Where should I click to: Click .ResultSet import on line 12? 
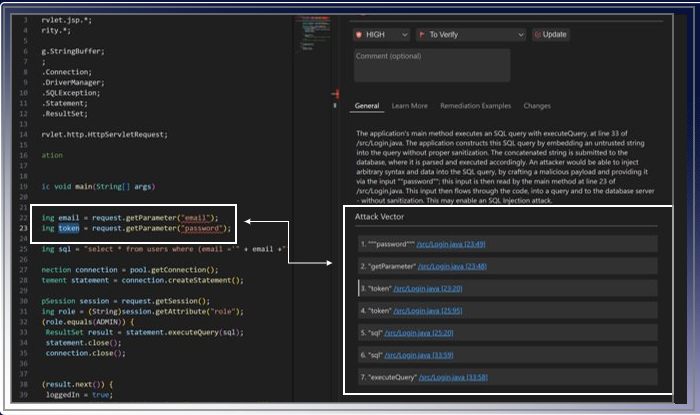pyautogui.click(x=64, y=114)
